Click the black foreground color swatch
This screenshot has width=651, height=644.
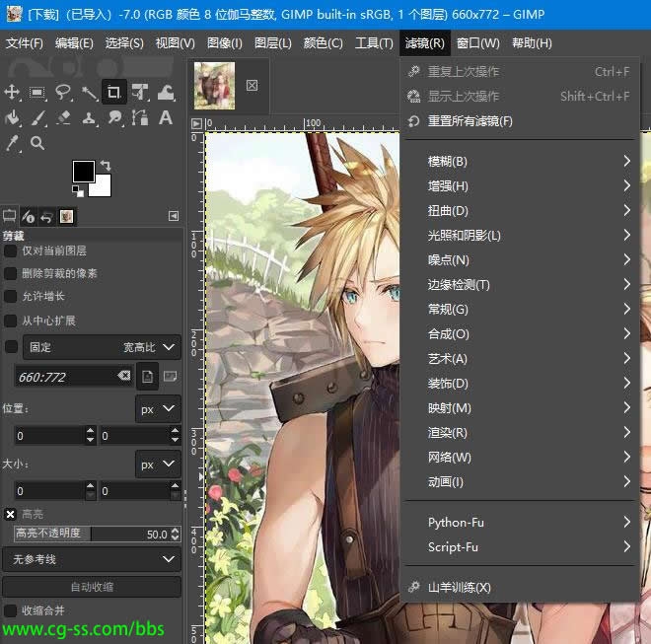83,172
